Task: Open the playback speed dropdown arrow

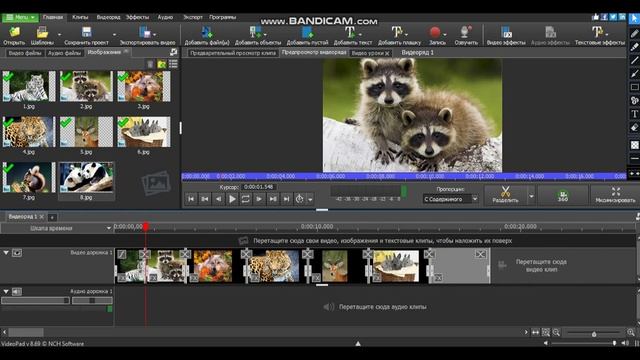Action: click(310, 199)
